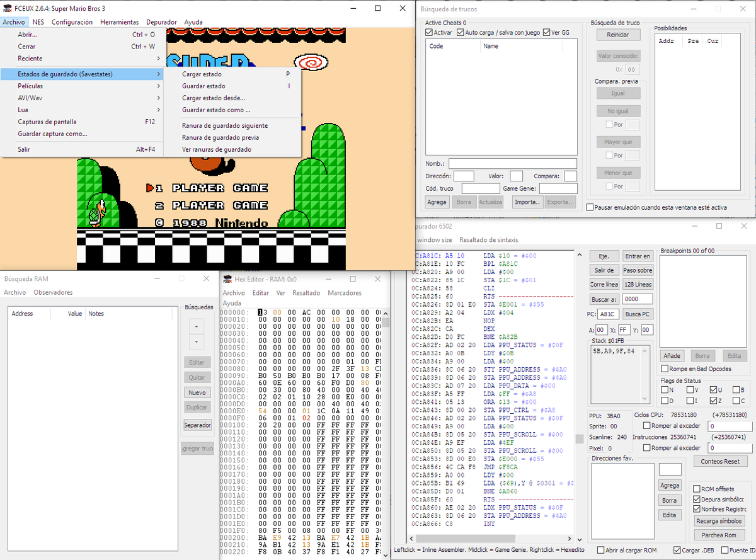The width and height of the screenshot is (756, 560).
Task: Select Estados de guardado (Savestates) entry
Action: 83,74
